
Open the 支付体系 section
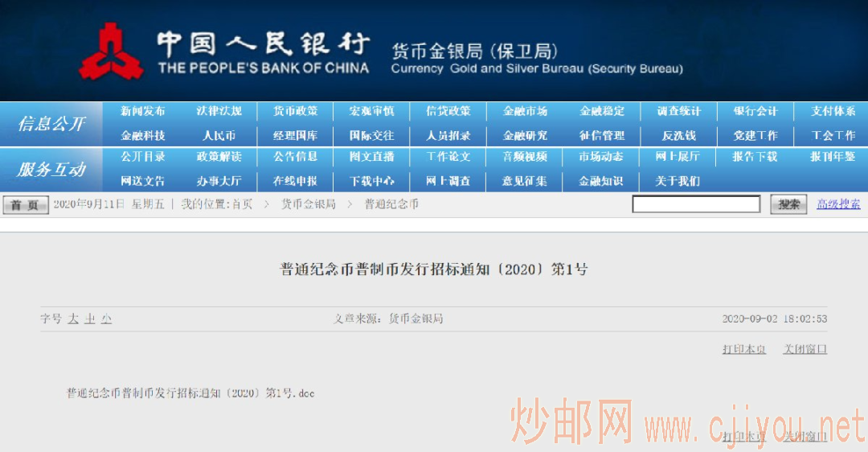[833, 111]
